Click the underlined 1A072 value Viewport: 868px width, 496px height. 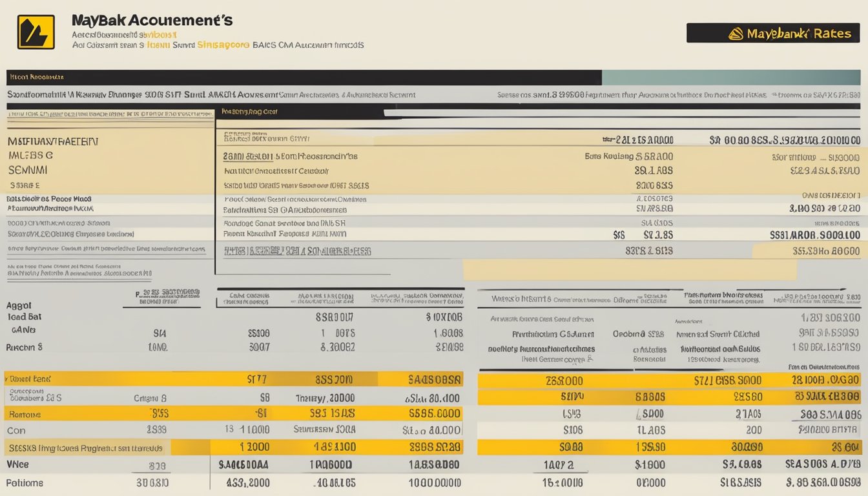coord(559,464)
